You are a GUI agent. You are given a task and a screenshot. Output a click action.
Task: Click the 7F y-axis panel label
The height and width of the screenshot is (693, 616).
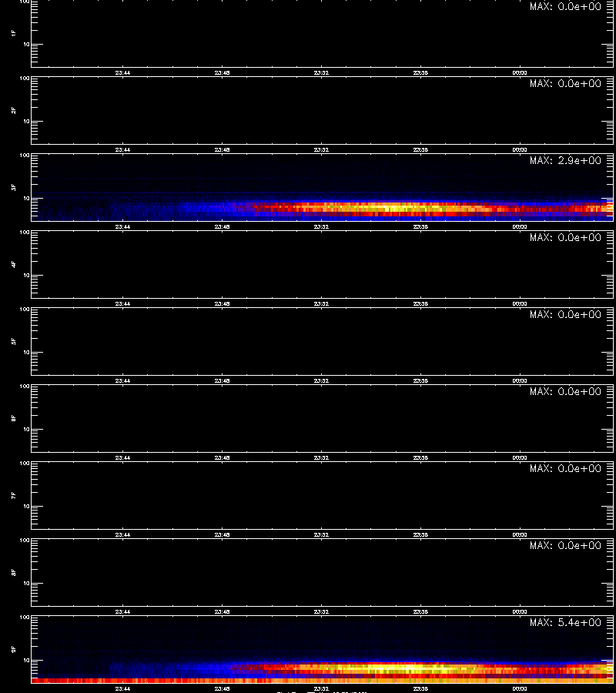click(x=14, y=495)
